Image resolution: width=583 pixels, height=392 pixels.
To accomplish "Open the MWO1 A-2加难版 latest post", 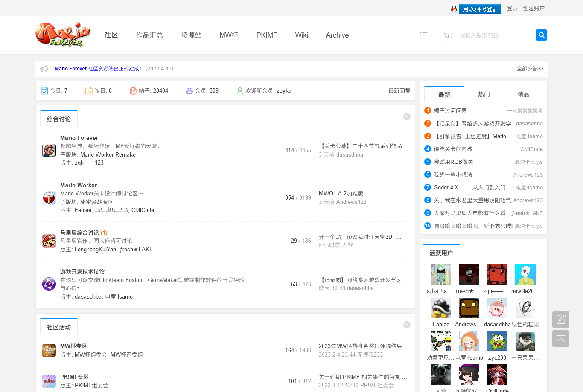I will tap(341, 194).
